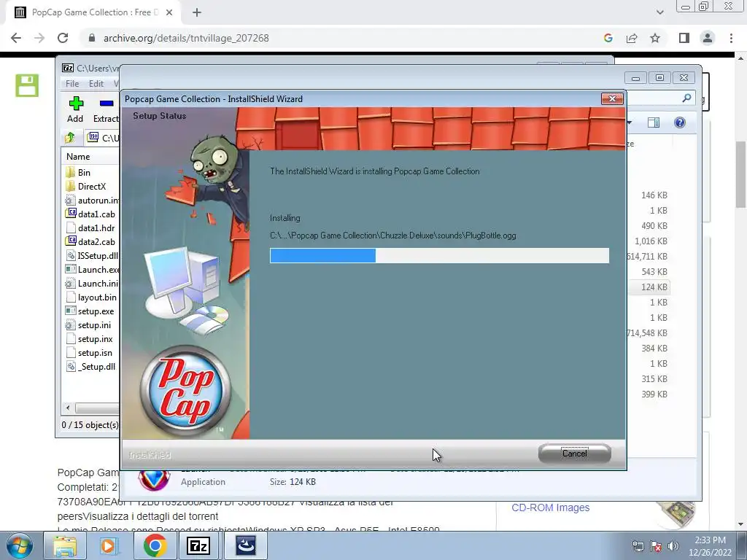Click the Google icon in address bar

(x=608, y=38)
